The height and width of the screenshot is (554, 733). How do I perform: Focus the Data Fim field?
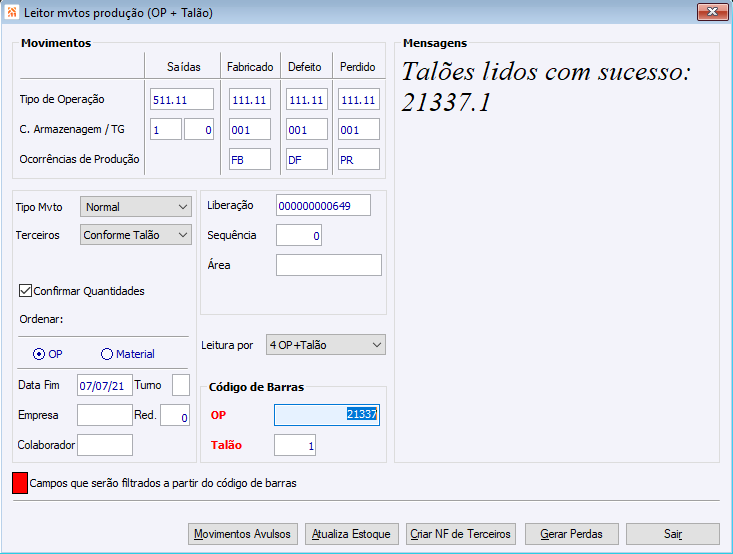[105, 385]
